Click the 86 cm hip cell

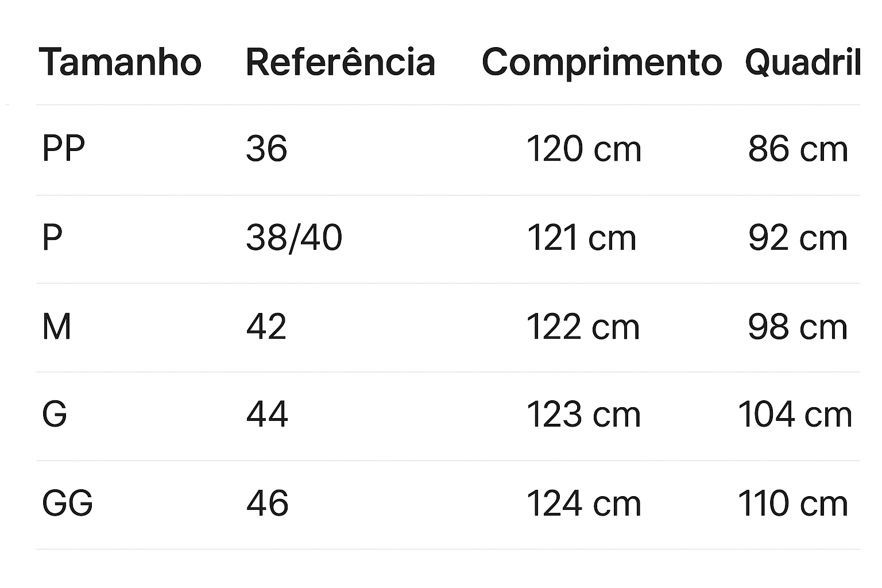798,149
